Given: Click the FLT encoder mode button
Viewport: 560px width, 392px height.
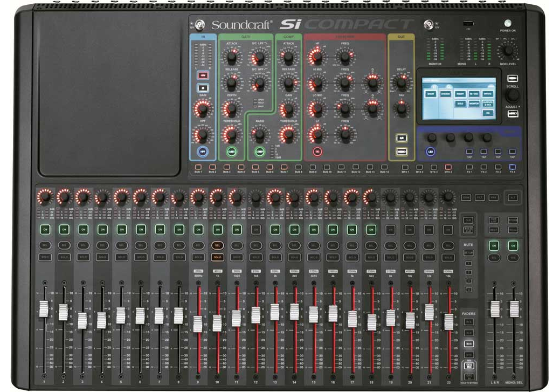Looking at the screenshot, I should 480,197.
